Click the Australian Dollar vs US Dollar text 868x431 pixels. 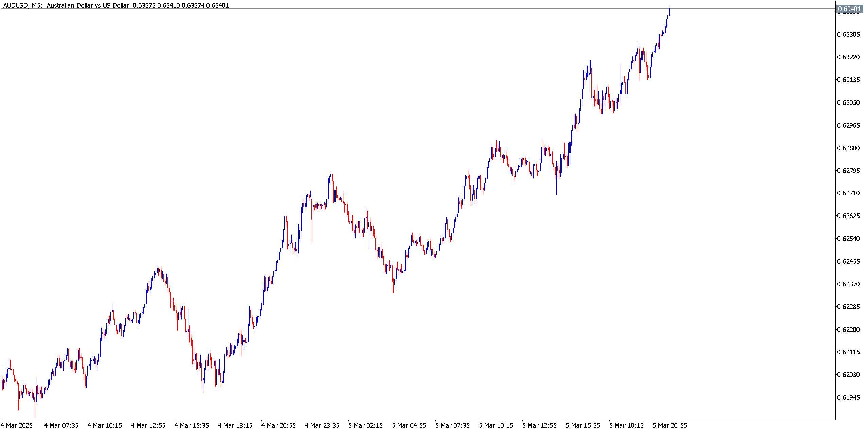88,5
